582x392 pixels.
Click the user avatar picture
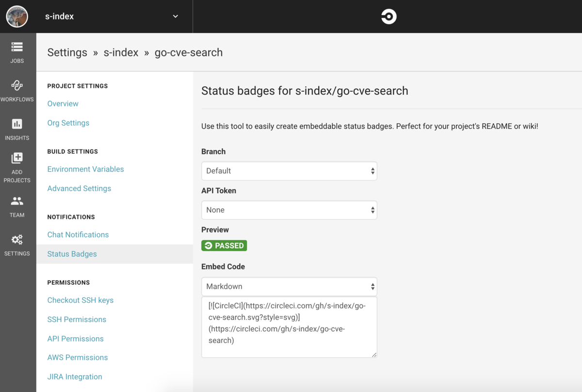click(17, 16)
